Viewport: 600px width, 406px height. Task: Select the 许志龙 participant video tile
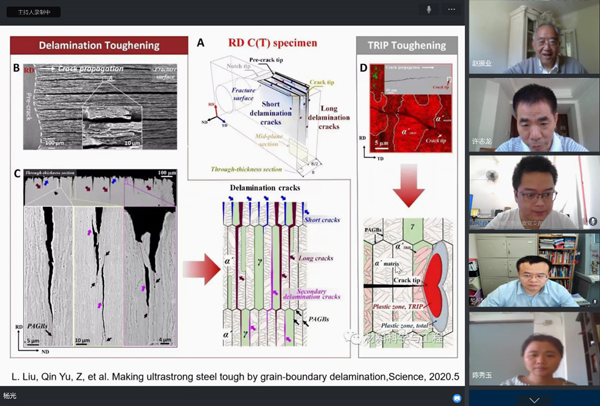[x=534, y=115]
